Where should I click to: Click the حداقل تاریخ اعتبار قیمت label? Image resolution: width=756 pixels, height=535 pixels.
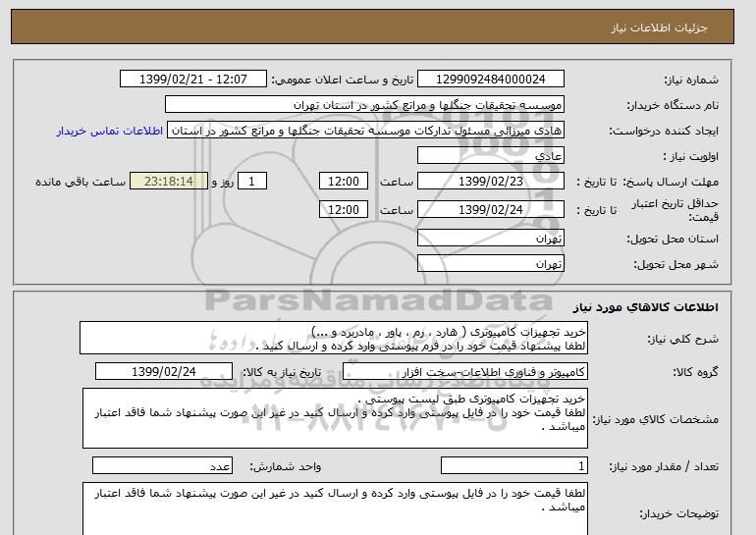[x=675, y=210]
